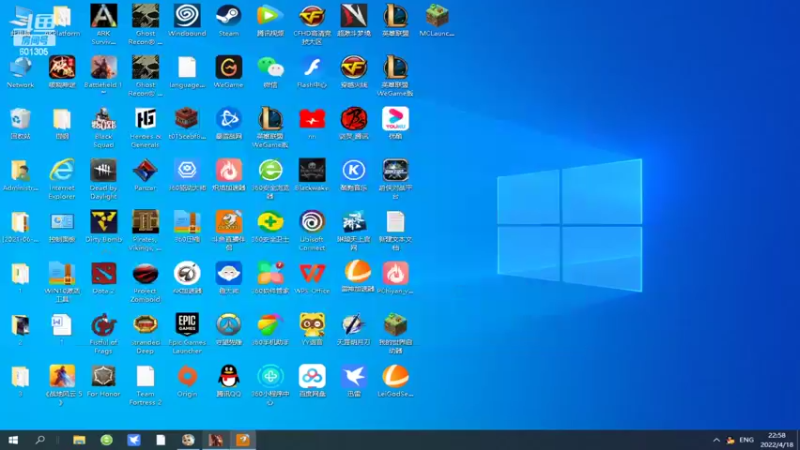Open Stranded Deep shortcut
This screenshot has width=800, height=450.
click(x=145, y=334)
